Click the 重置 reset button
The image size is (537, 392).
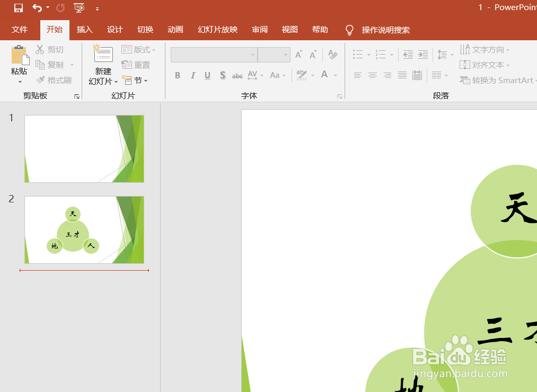click(136, 65)
